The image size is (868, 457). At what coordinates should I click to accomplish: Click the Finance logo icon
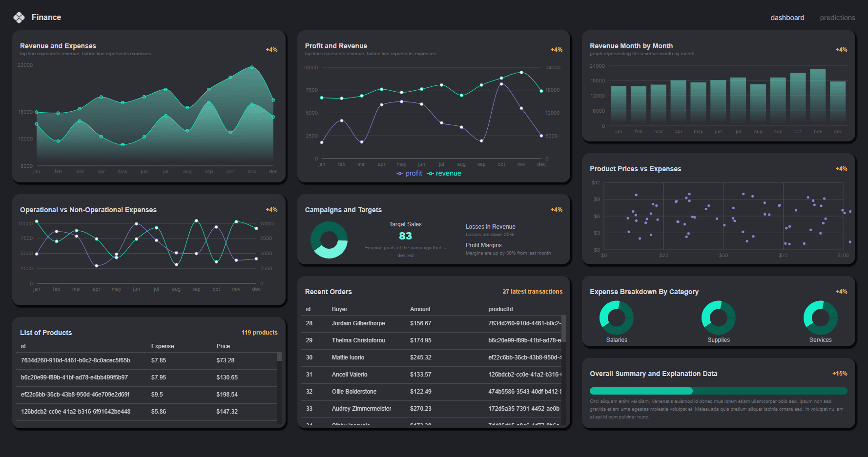click(x=19, y=18)
